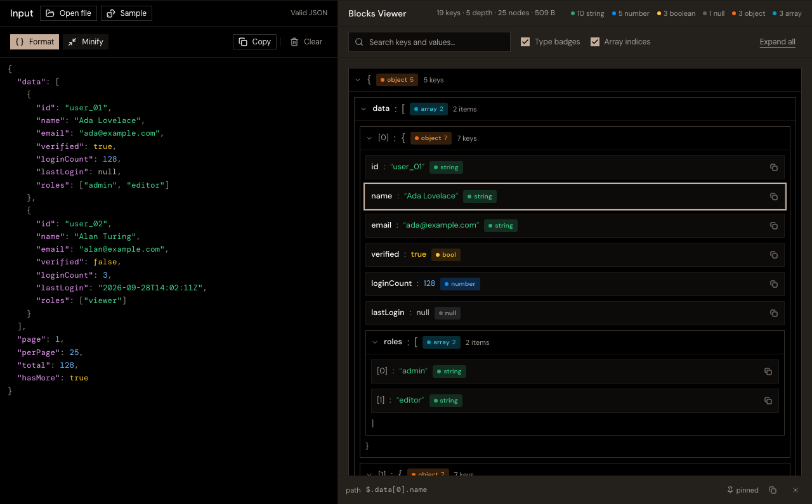Click the "3 boolean" type legend
This screenshot has width=812, height=504.
(x=676, y=13)
